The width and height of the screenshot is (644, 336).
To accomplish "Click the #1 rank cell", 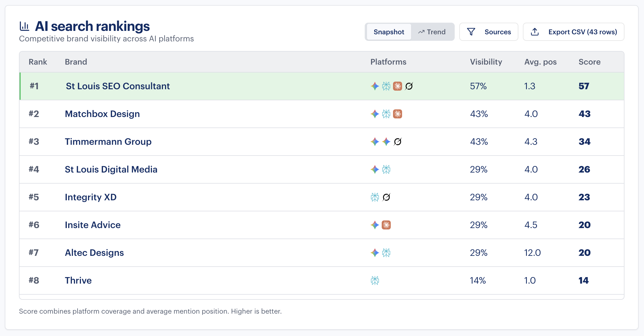I will (x=34, y=86).
